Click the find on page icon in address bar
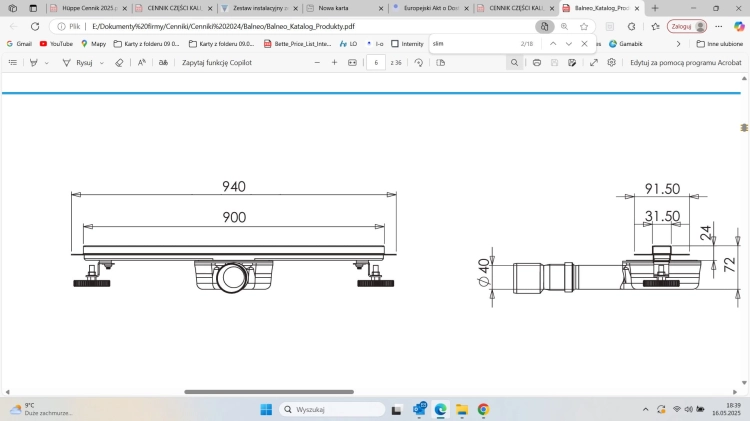The image size is (750, 421). pos(544,26)
